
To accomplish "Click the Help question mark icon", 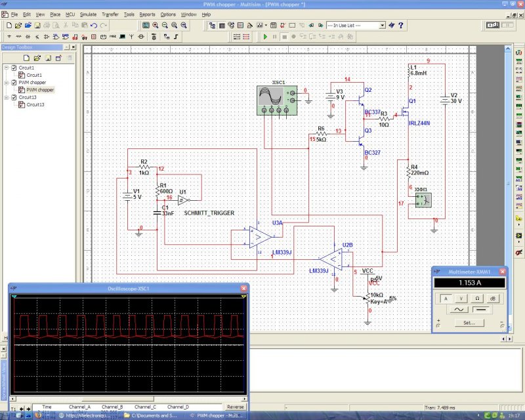I will (x=401, y=25).
